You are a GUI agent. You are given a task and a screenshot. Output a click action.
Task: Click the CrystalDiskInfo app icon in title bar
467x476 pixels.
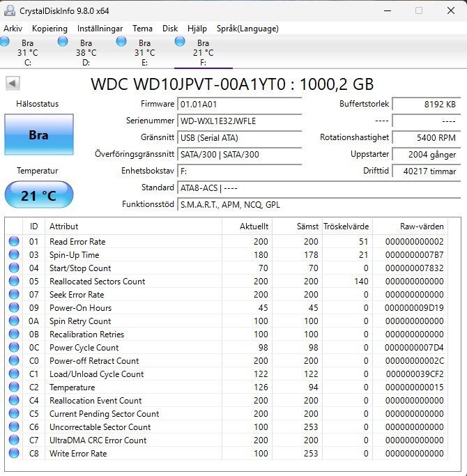click(x=8, y=10)
